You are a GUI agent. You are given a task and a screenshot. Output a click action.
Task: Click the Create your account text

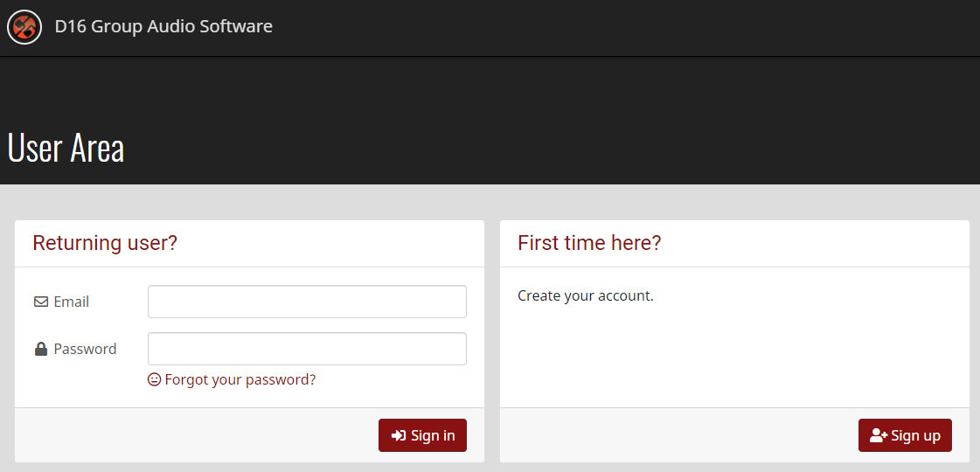586,295
